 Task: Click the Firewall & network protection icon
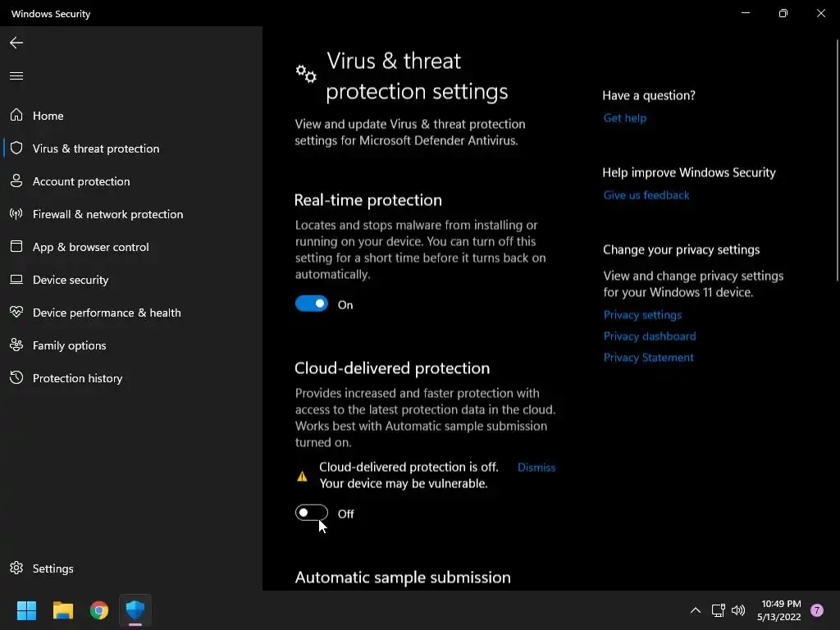(16, 214)
